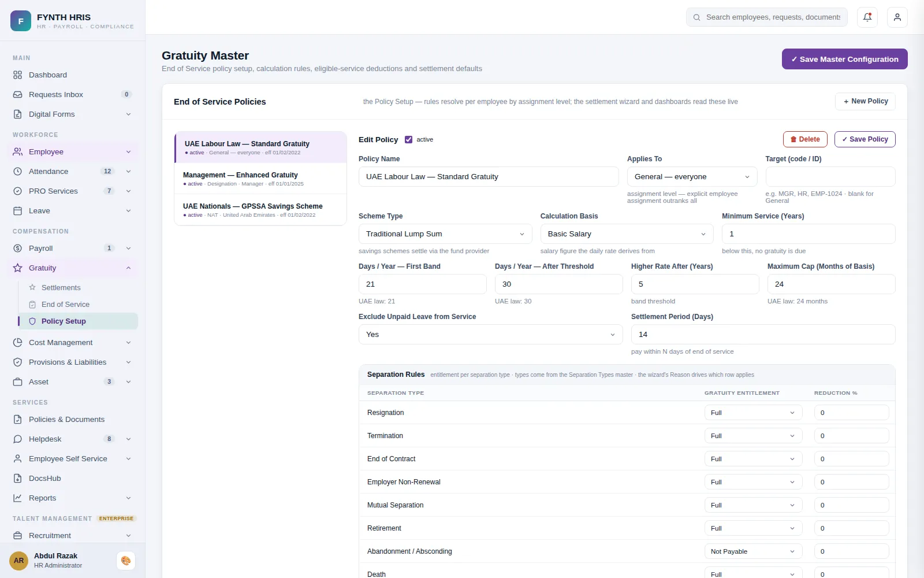
Task: Click the New Policy button
Action: (x=865, y=101)
